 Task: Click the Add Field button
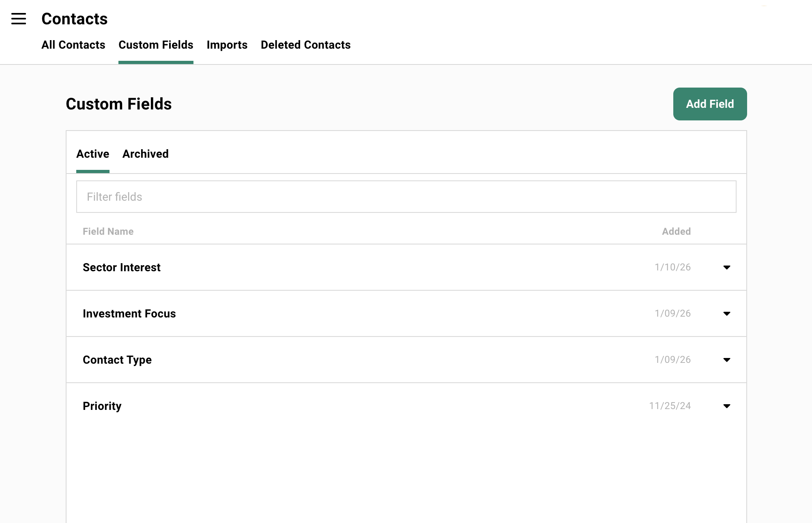coord(709,104)
